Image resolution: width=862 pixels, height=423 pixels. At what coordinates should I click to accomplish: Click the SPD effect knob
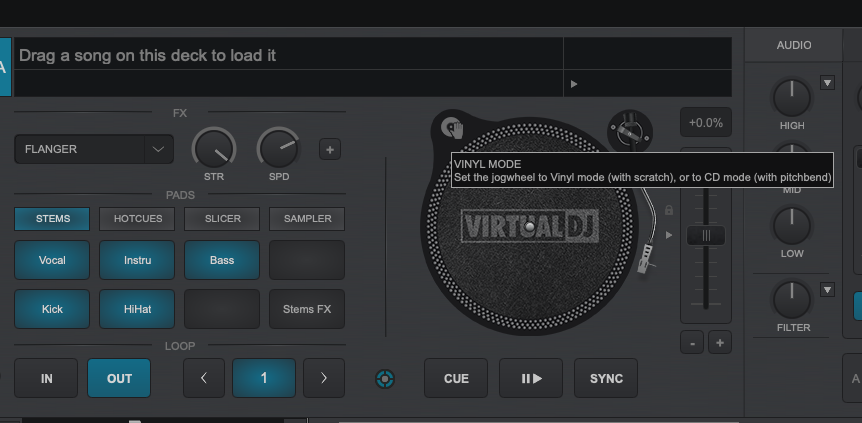click(279, 149)
